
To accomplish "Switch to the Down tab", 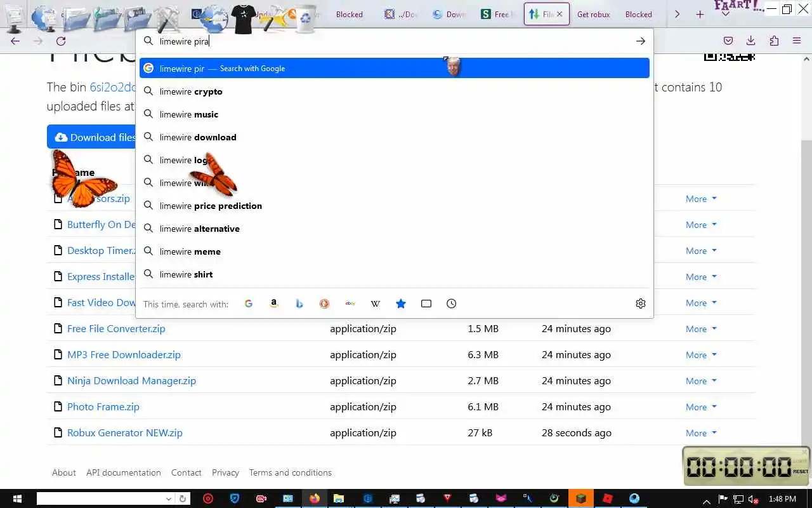I will click(x=449, y=14).
